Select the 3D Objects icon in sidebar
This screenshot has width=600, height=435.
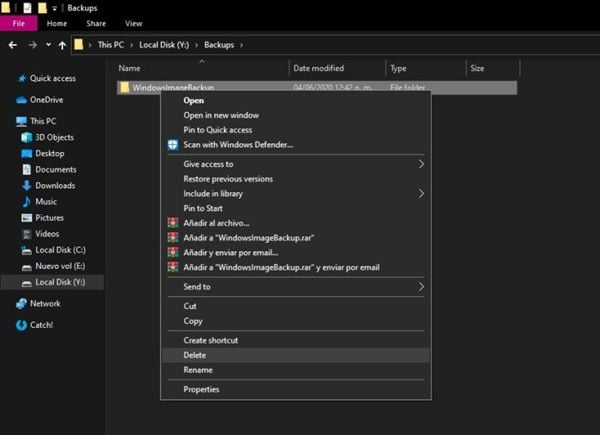(x=27, y=137)
